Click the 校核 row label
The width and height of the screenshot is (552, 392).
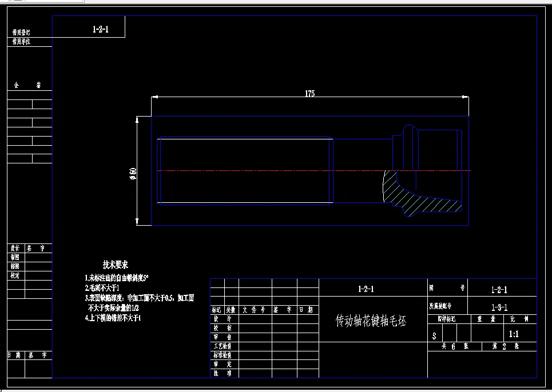pyautogui.click(x=223, y=328)
